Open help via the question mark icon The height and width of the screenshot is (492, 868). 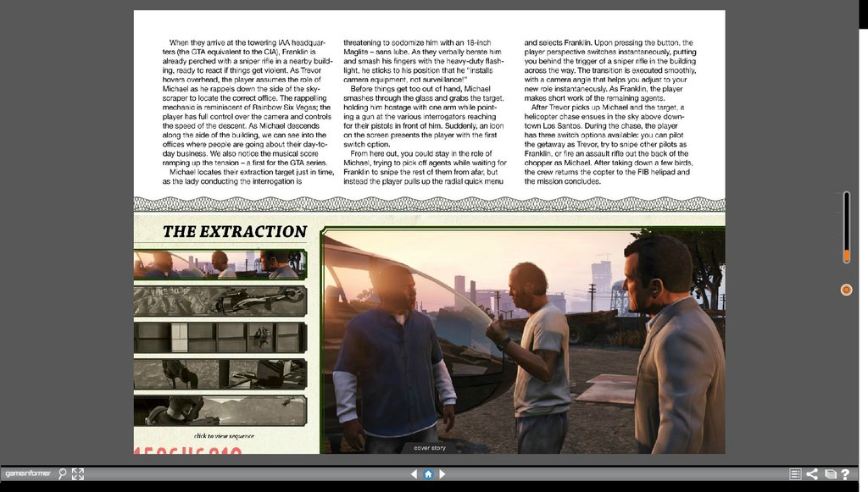point(845,474)
